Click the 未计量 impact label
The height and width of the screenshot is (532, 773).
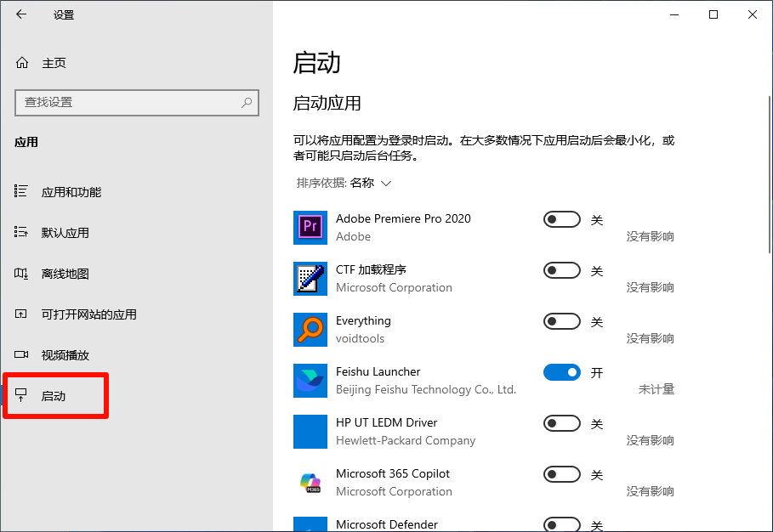click(656, 389)
